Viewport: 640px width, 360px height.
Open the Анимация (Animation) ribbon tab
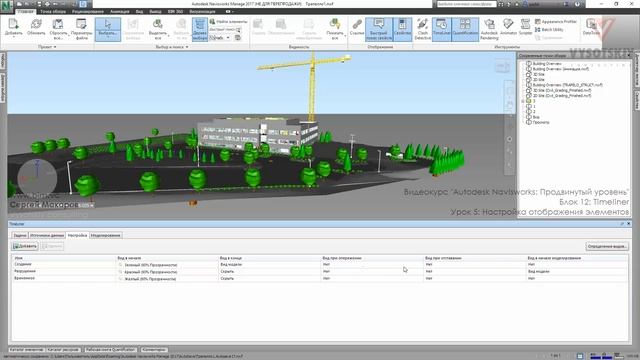(x=120, y=11)
